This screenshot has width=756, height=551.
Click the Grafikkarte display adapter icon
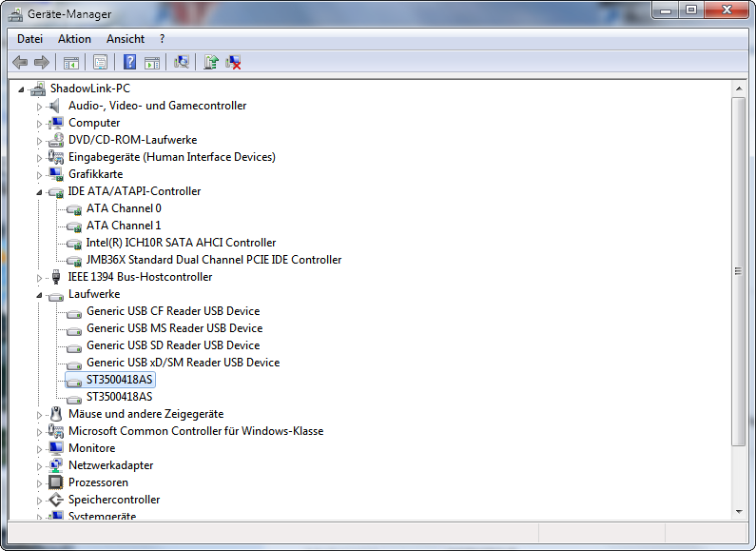[x=56, y=174]
